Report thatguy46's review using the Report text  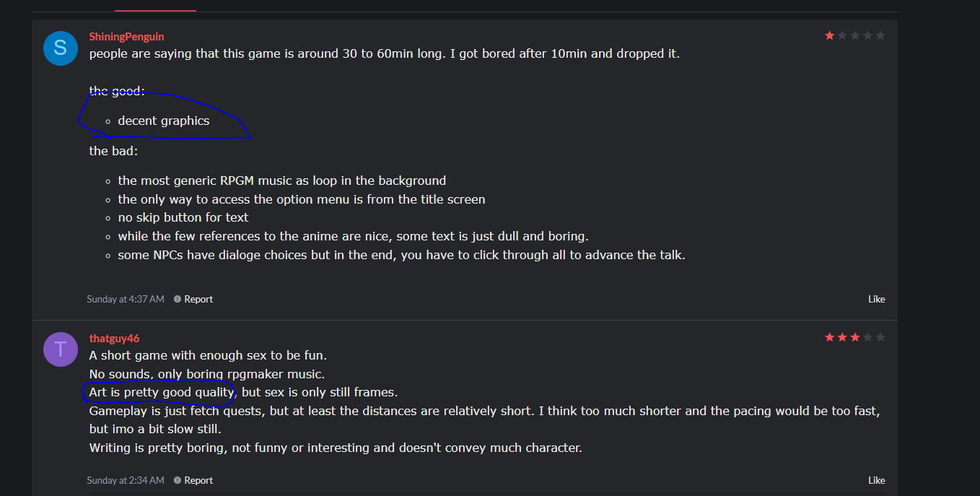click(x=198, y=480)
